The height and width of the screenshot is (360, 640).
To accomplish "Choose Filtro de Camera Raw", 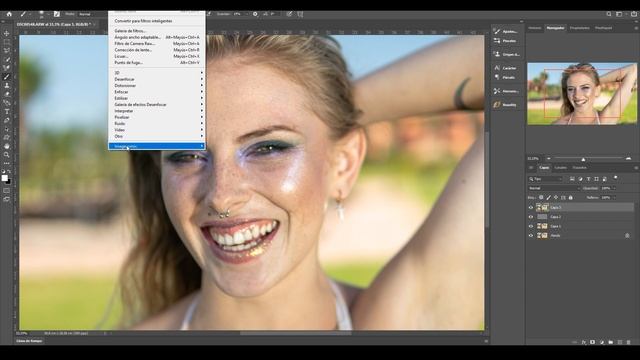I will (x=157, y=43).
